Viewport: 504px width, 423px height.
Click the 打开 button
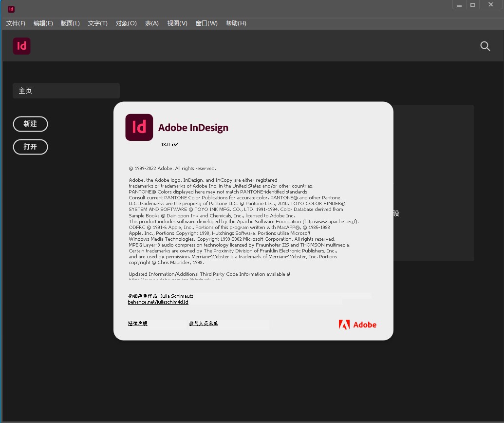point(30,147)
